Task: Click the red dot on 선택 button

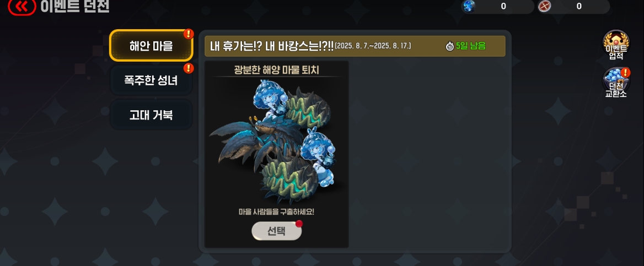Action: coord(299,224)
